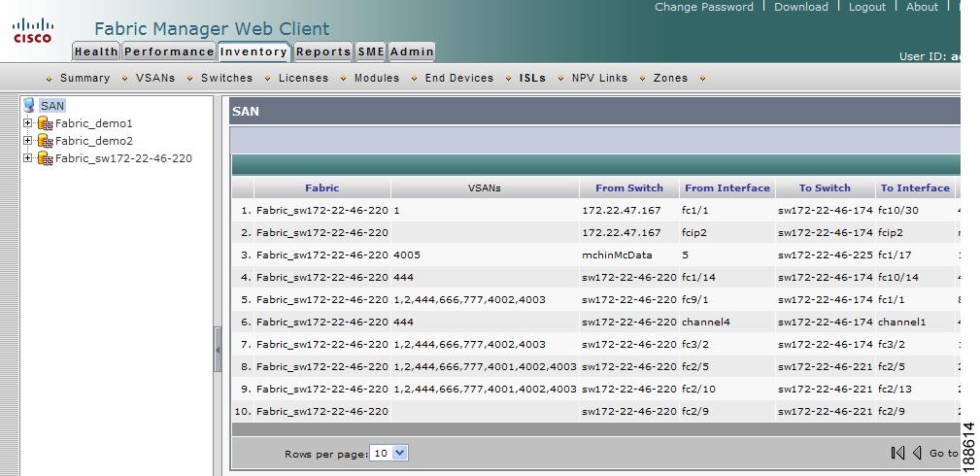Open the End Devices submenu item
Image resolution: width=980 pixels, height=476 pixels.
point(459,78)
